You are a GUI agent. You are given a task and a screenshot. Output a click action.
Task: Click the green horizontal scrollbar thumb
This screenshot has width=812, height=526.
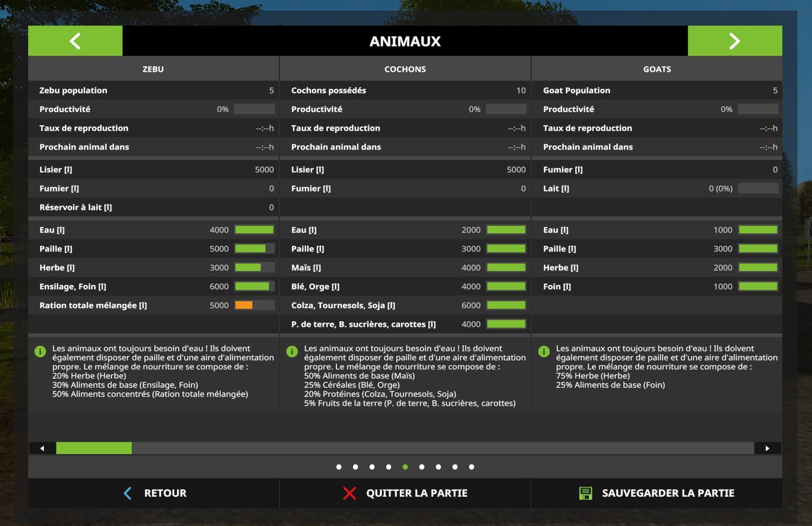[x=94, y=448]
